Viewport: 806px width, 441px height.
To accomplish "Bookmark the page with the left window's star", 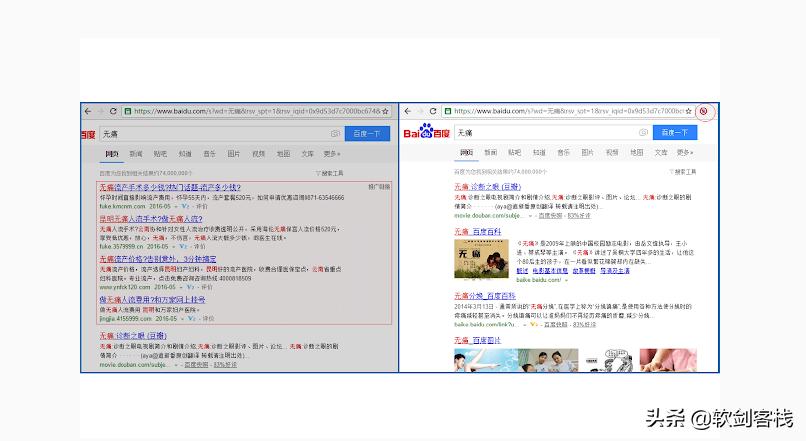I will coord(385,111).
